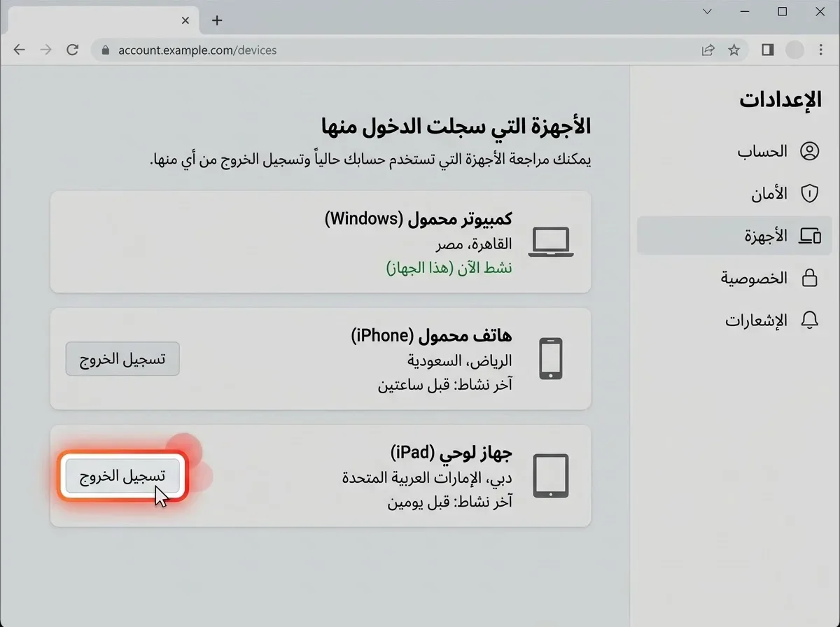Screen dimensions: 840x627
Task: Open the الخصوصية settings section
Action: [x=734, y=278]
